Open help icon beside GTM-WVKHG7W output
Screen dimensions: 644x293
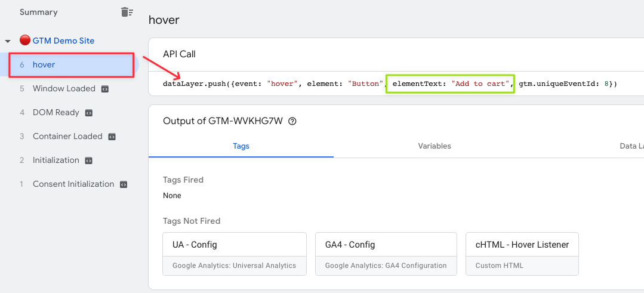292,121
